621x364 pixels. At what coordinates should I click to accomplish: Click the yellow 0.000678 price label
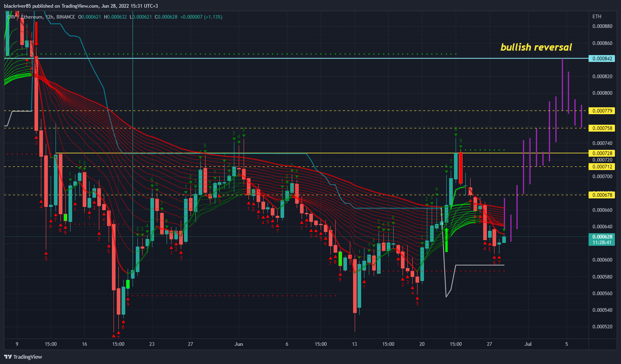602,195
